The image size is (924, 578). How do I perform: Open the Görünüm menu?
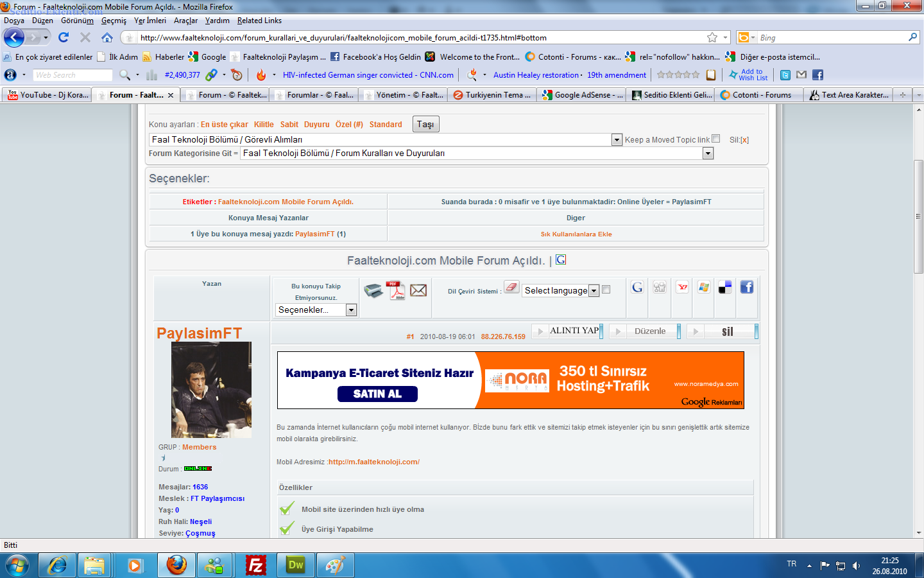point(77,21)
